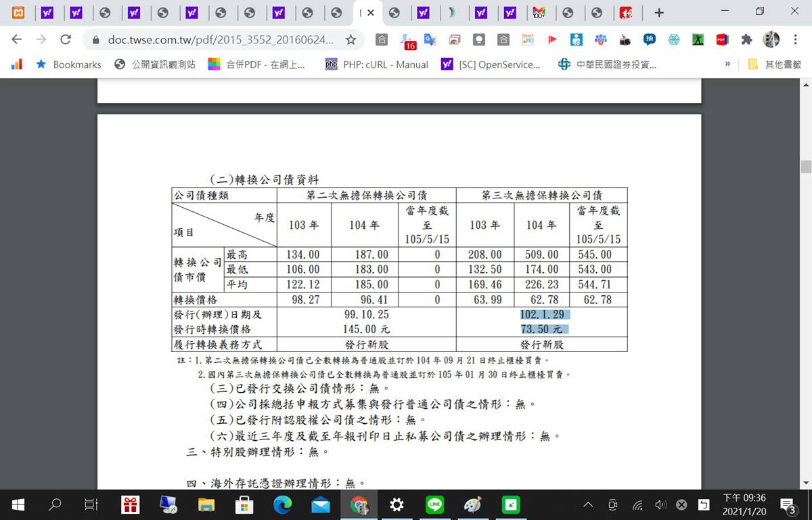Open the LINE app from taskbar
This screenshot has width=812, height=520.
click(434, 504)
